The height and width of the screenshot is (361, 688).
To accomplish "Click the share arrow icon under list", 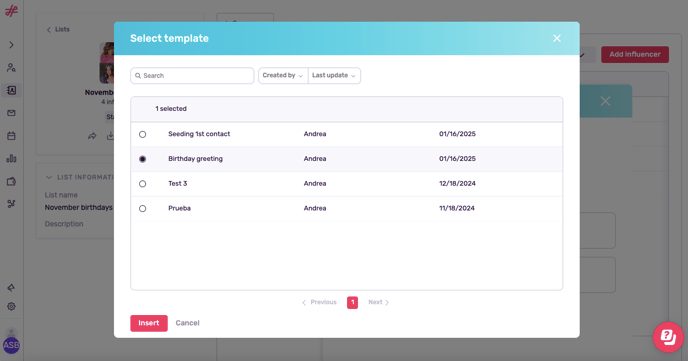I will pos(92,136).
